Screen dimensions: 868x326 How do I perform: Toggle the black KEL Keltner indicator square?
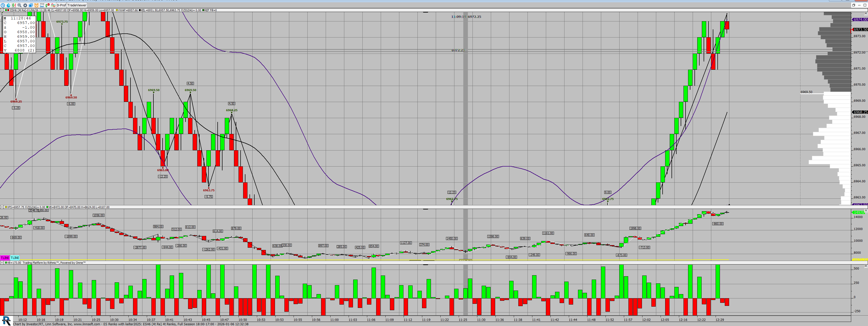(140, 10)
